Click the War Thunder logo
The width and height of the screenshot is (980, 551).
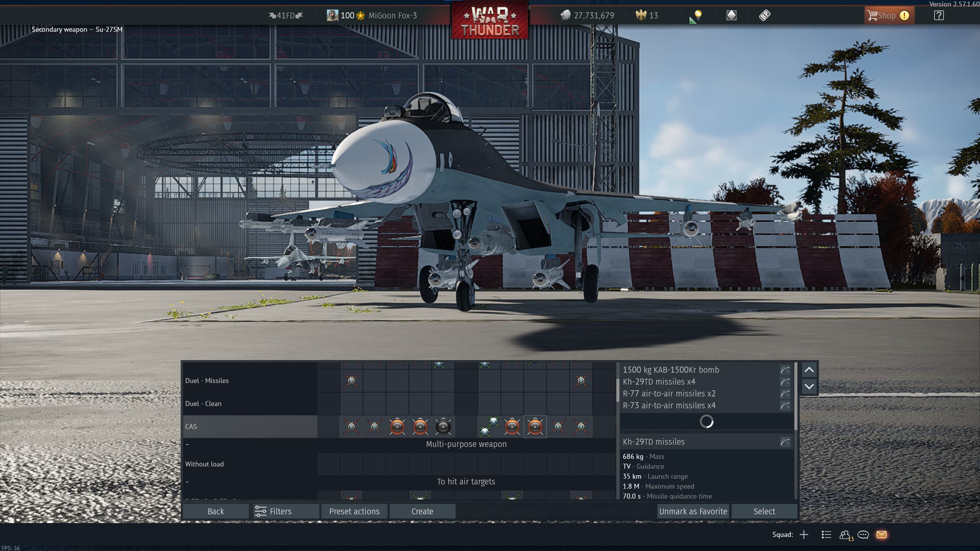(x=490, y=20)
